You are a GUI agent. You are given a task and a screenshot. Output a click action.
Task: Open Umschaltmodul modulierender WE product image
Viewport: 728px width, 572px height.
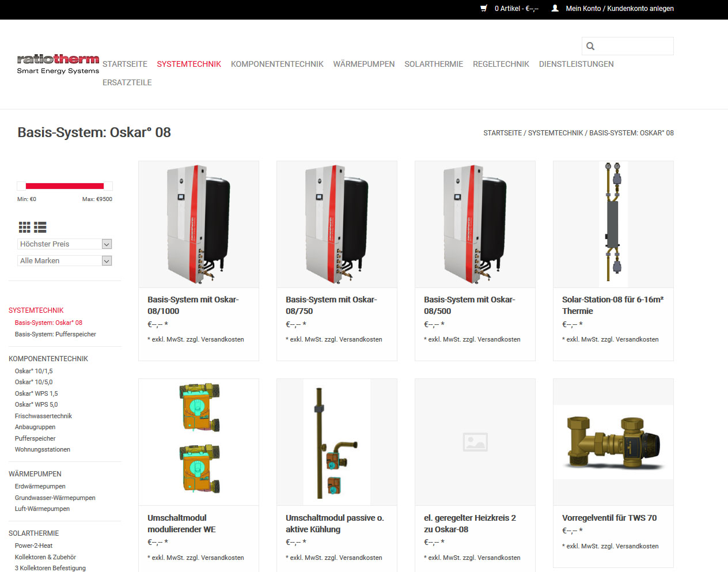[x=199, y=442]
